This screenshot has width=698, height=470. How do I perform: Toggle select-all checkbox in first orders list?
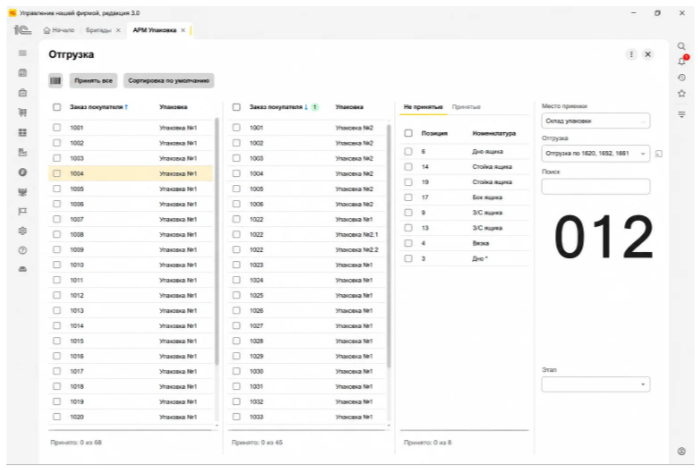[57, 107]
